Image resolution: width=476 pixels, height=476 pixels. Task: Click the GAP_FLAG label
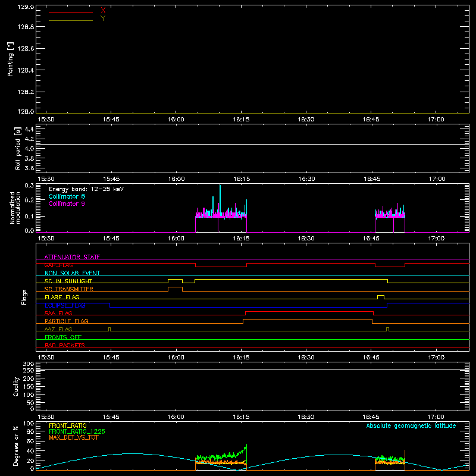click(x=58, y=265)
